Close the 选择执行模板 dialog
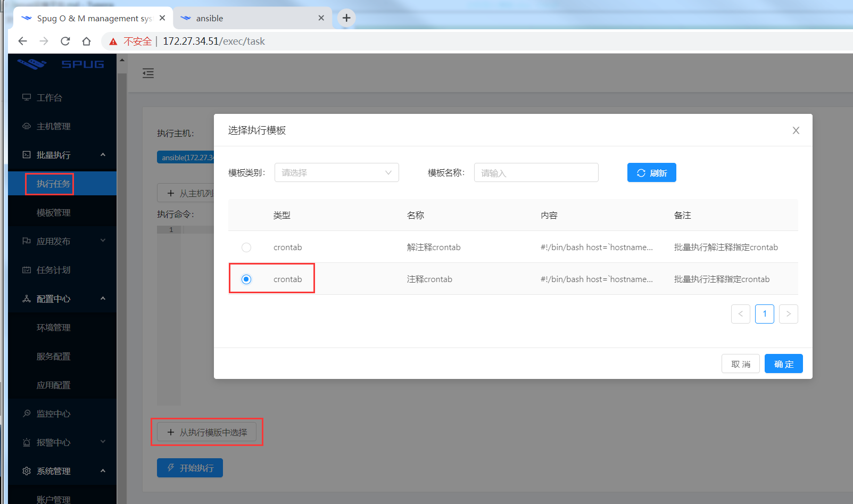The width and height of the screenshot is (853, 504). point(796,130)
